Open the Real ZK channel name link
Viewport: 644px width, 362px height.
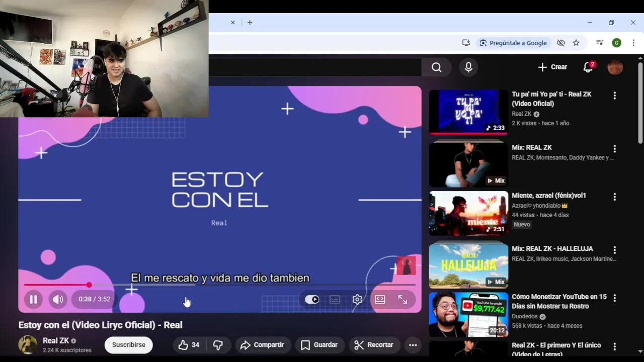tap(56, 340)
